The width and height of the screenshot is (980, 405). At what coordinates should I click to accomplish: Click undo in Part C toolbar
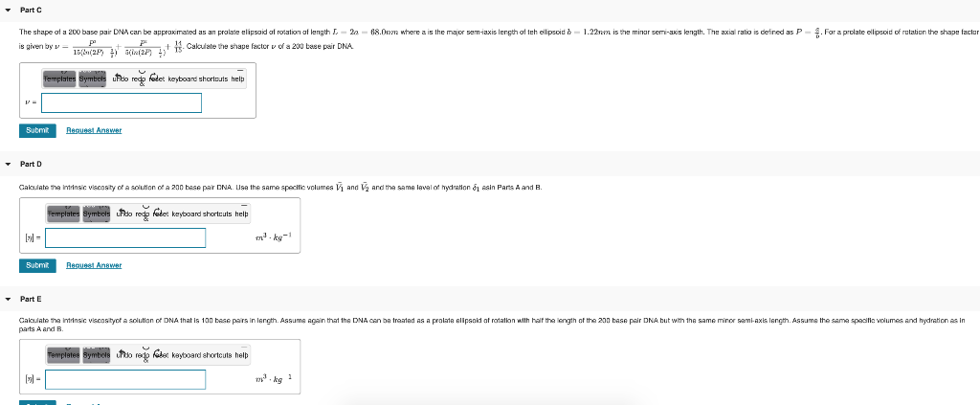coord(120,79)
